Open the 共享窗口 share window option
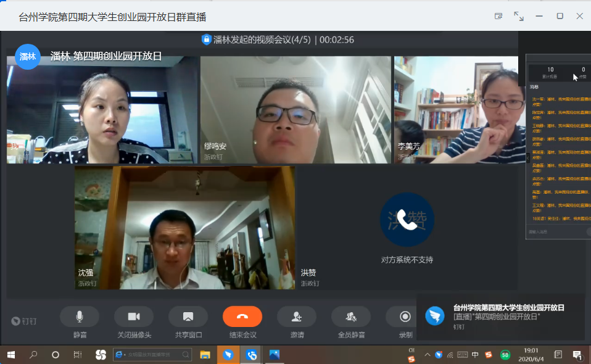 (x=188, y=316)
